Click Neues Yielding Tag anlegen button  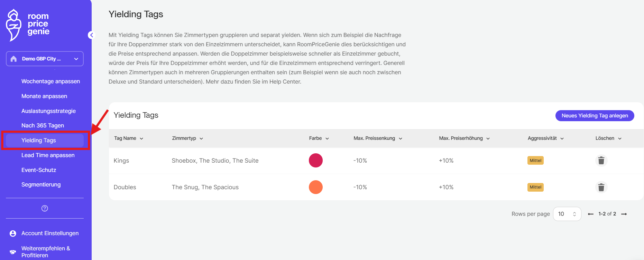(595, 116)
